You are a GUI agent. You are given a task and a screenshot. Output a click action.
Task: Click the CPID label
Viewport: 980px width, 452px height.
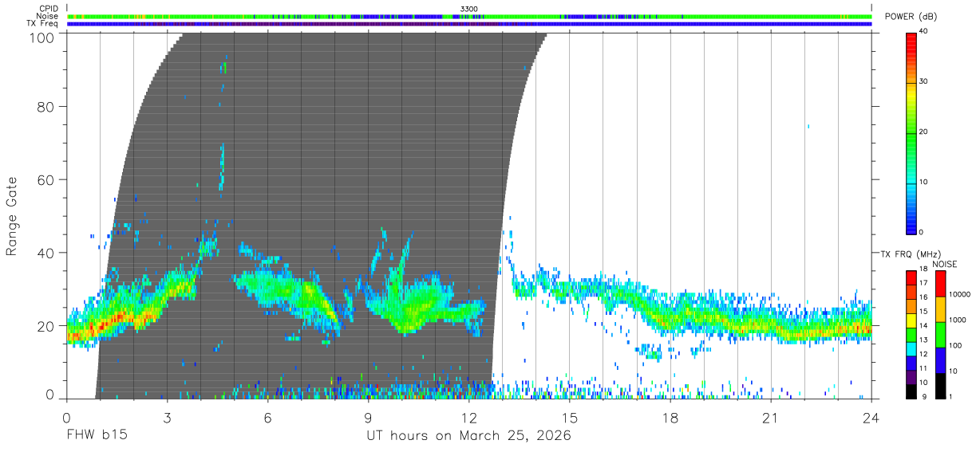pos(49,9)
